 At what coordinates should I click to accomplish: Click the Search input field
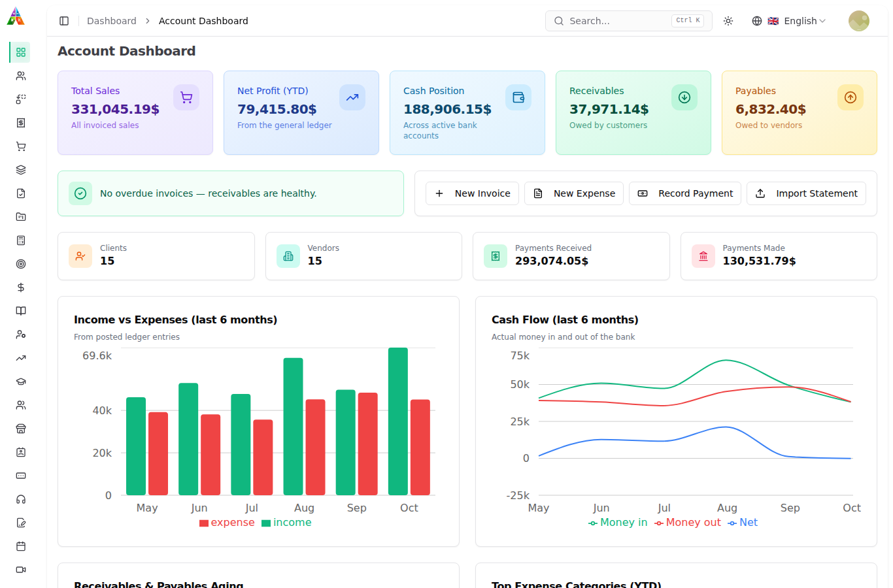pos(629,21)
